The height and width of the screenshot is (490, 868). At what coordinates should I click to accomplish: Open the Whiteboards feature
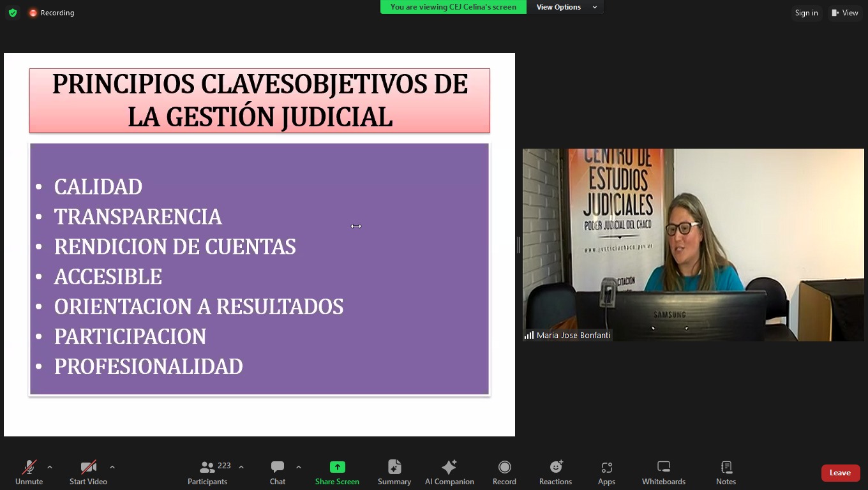tap(663, 472)
